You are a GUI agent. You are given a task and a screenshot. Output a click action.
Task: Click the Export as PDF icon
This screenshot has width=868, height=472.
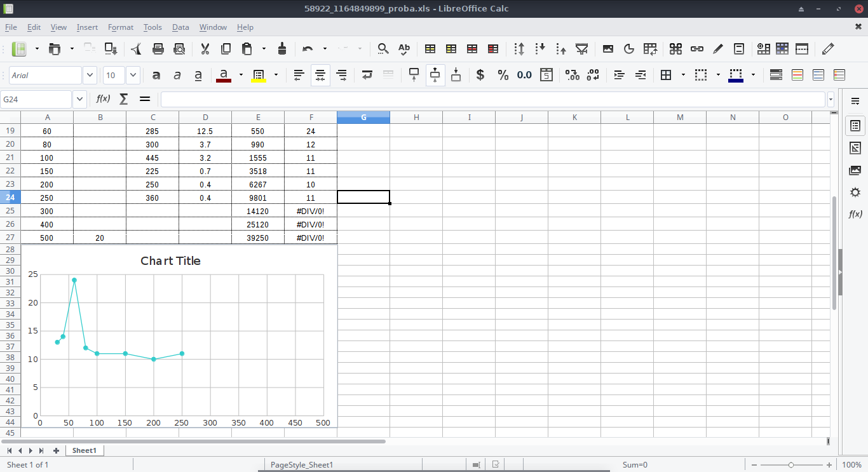click(137, 49)
